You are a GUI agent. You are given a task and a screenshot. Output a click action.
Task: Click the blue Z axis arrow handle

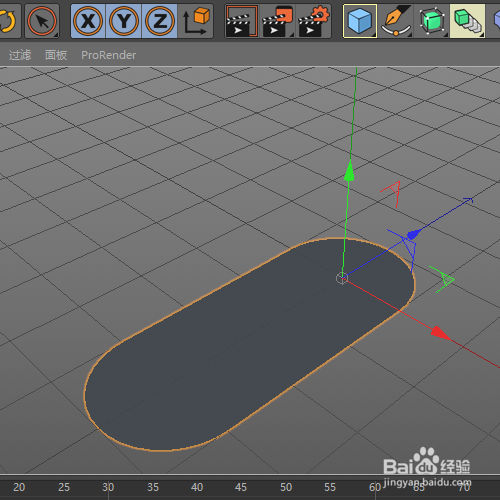[x=413, y=235]
